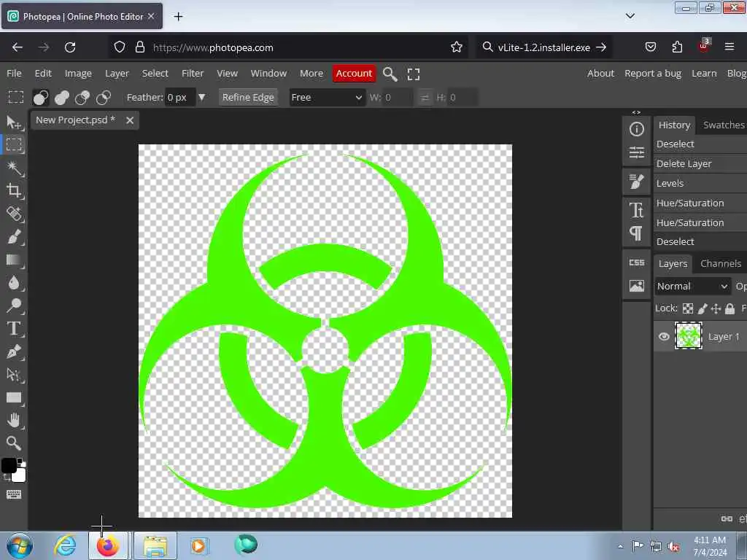Collapse side panels with arrows handle
This screenshot has height=560, width=747.
coord(636,112)
